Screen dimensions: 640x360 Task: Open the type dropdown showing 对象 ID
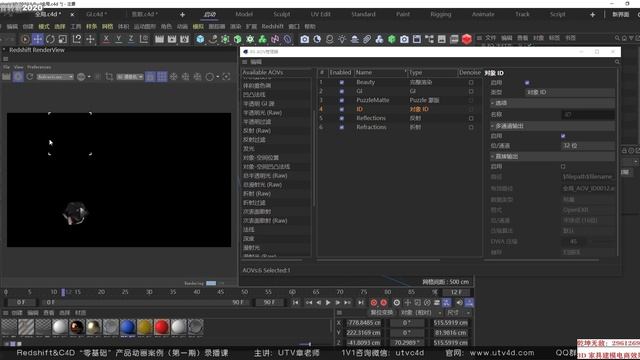tap(569, 92)
